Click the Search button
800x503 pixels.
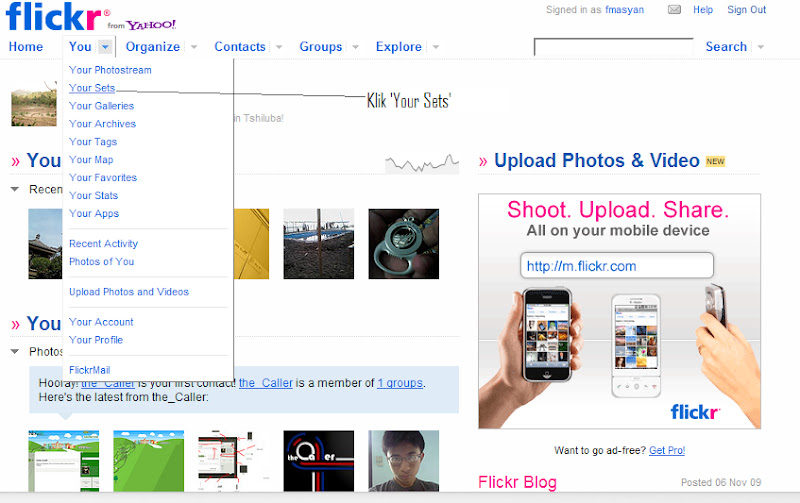726,46
